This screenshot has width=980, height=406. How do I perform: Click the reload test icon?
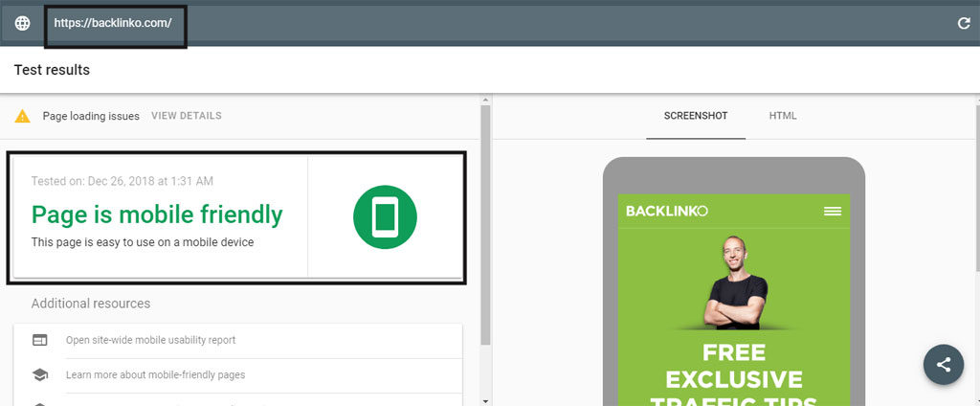pos(964,23)
